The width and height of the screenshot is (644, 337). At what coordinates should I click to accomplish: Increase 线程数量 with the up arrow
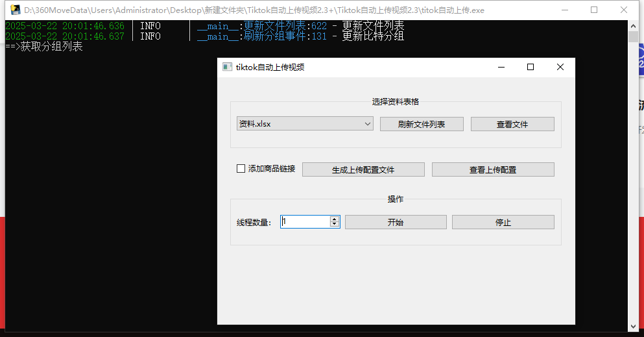[x=335, y=219]
